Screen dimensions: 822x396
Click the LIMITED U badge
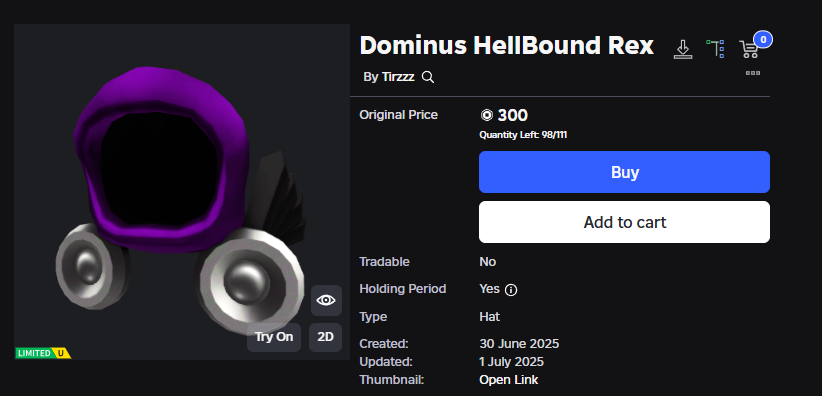43,353
